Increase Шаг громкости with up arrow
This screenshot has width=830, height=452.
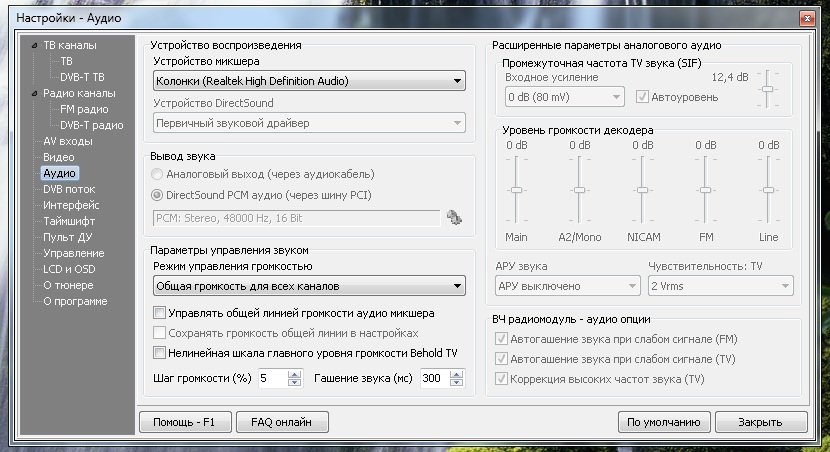click(x=294, y=375)
